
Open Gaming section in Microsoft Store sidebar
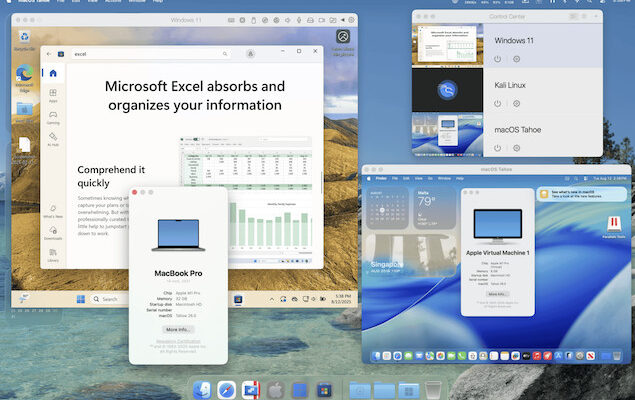(53, 117)
